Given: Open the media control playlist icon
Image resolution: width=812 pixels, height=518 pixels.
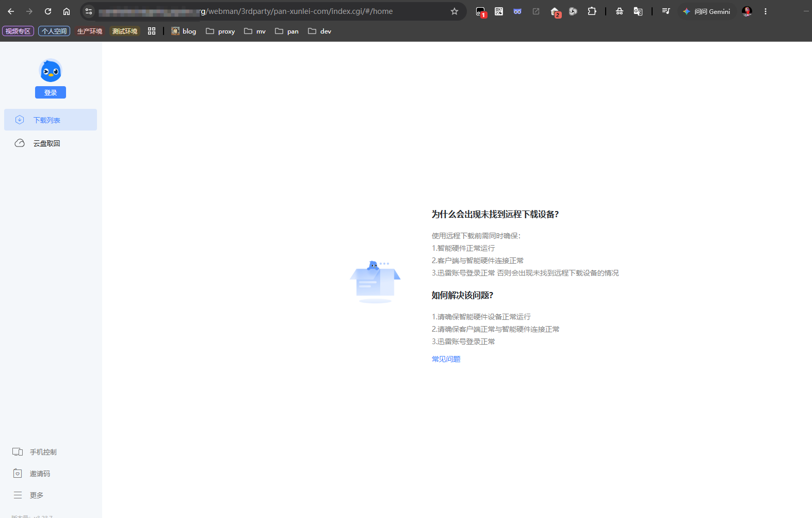Looking at the screenshot, I should coord(666,11).
